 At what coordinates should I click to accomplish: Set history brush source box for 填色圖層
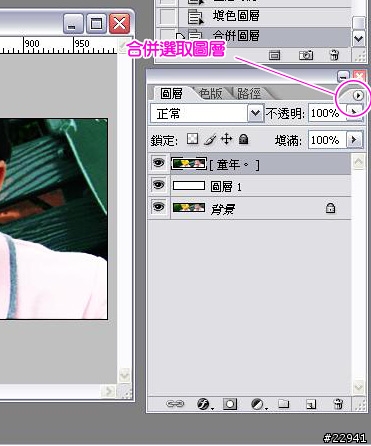(x=167, y=17)
